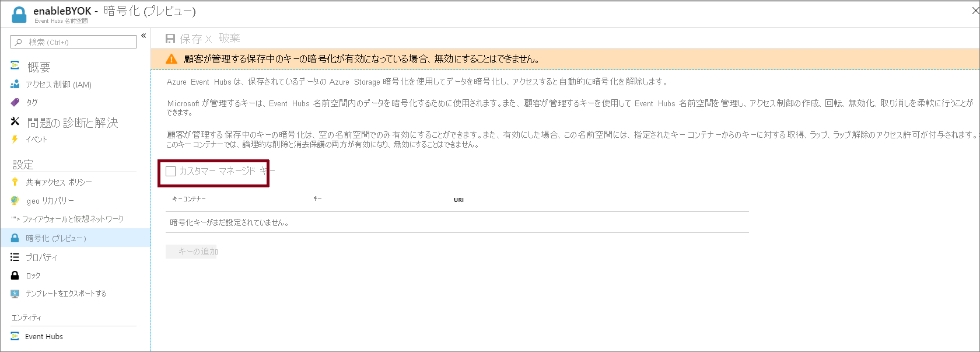The image size is (980, 352).
Task: Click the プロパティ list icon
Action: (15, 257)
